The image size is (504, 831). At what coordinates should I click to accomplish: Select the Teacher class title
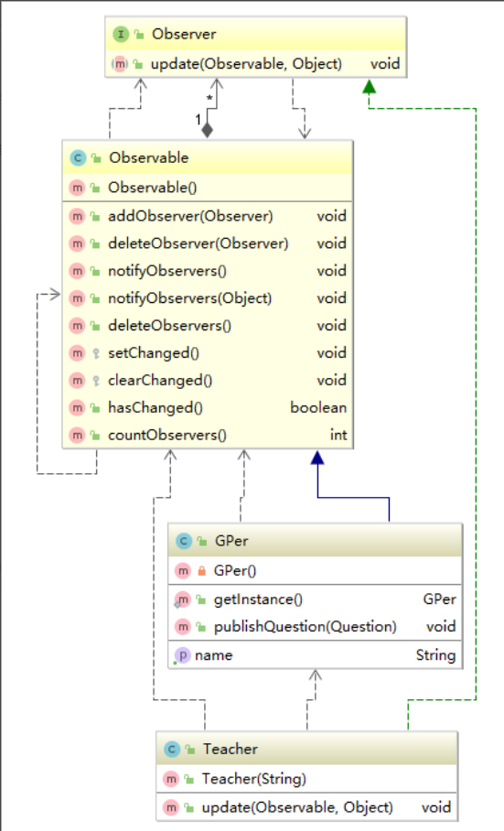(x=231, y=749)
